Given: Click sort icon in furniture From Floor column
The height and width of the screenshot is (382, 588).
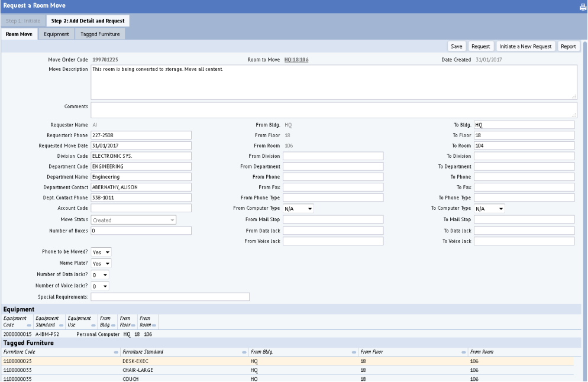Looking at the screenshot, I should (464, 352).
